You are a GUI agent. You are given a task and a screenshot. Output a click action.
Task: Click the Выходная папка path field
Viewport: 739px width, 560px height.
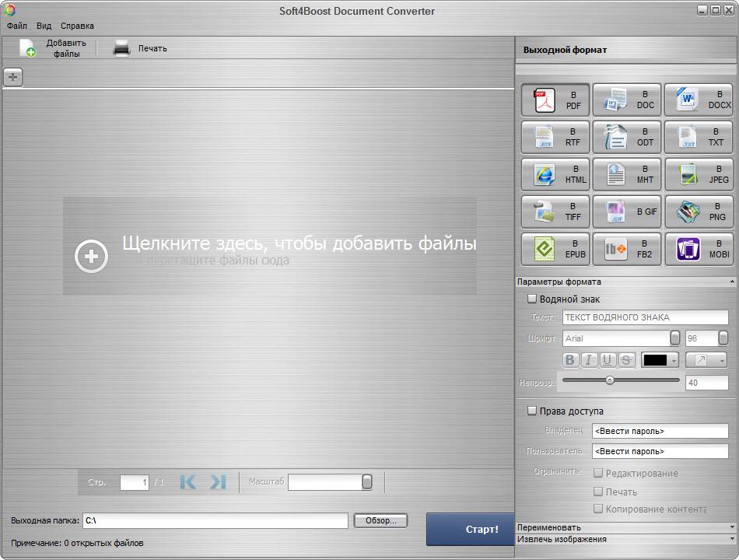click(215, 520)
